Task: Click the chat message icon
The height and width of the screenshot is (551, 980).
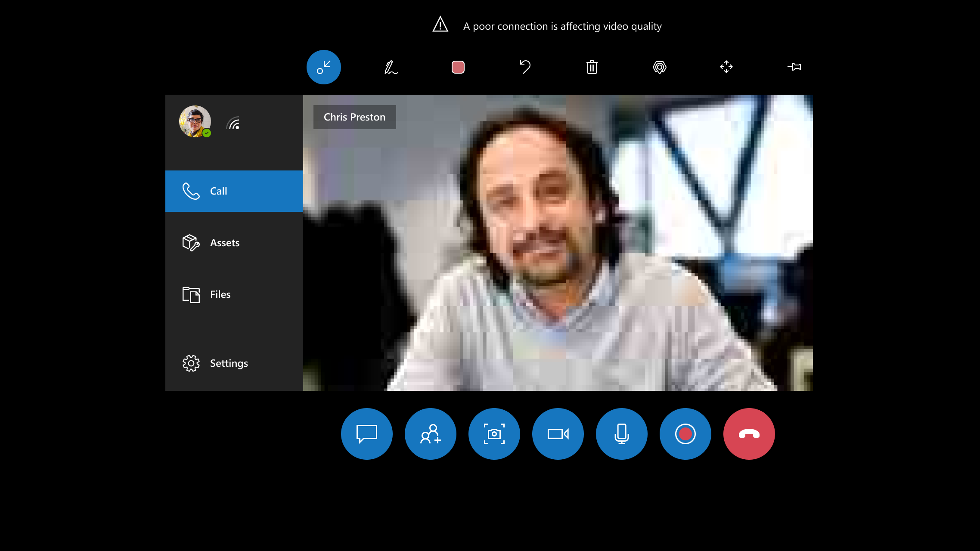Action: [367, 434]
